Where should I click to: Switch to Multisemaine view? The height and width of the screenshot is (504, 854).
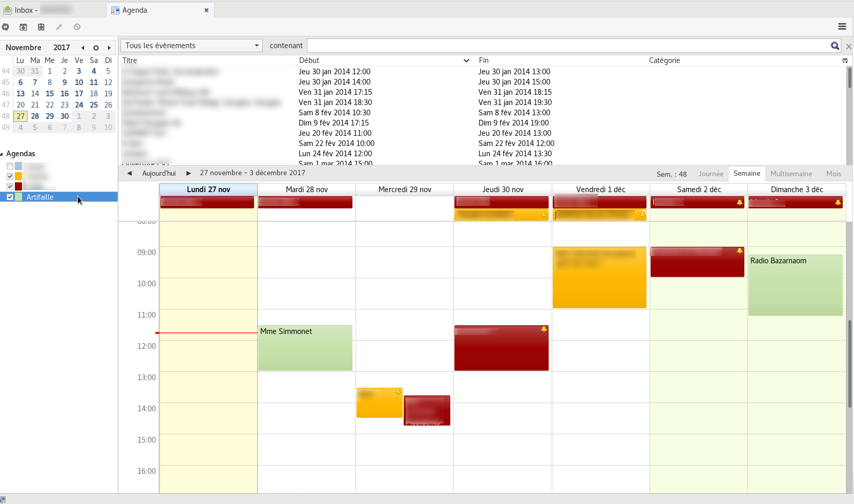click(791, 174)
